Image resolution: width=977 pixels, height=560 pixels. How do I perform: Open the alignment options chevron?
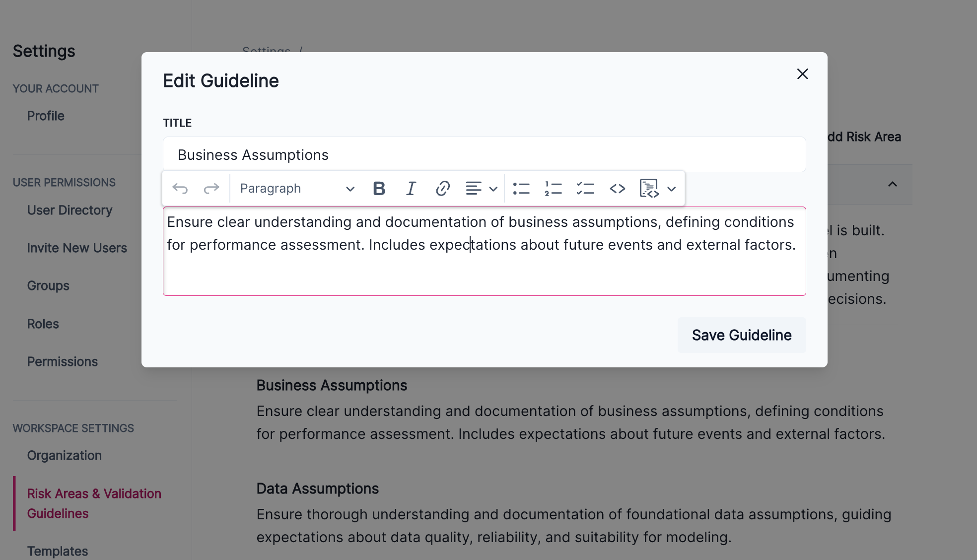pyautogui.click(x=492, y=188)
